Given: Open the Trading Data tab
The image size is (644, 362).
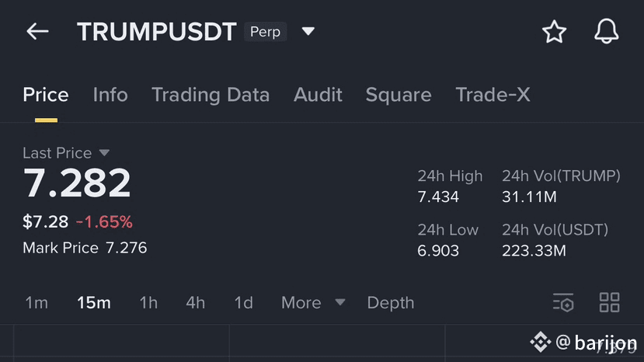Looking at the screenshot, I should [x=211, y=95].
